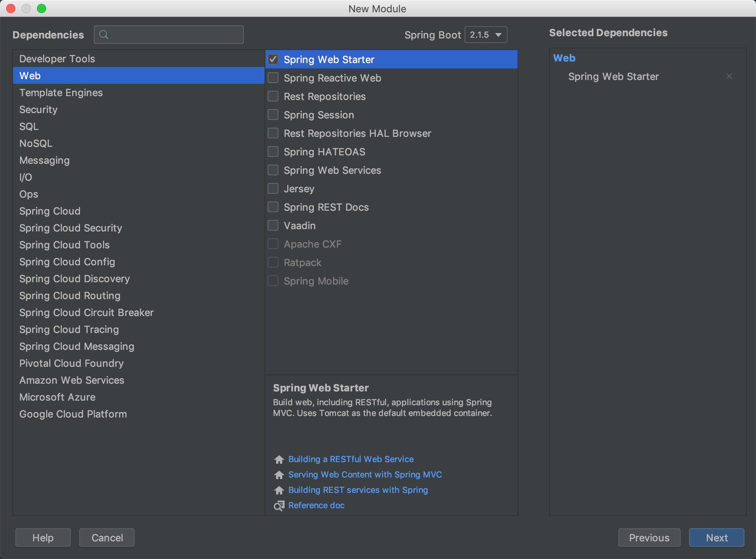
Task: Check the Vaadin dependency checkbox
Action: point(273,225)
